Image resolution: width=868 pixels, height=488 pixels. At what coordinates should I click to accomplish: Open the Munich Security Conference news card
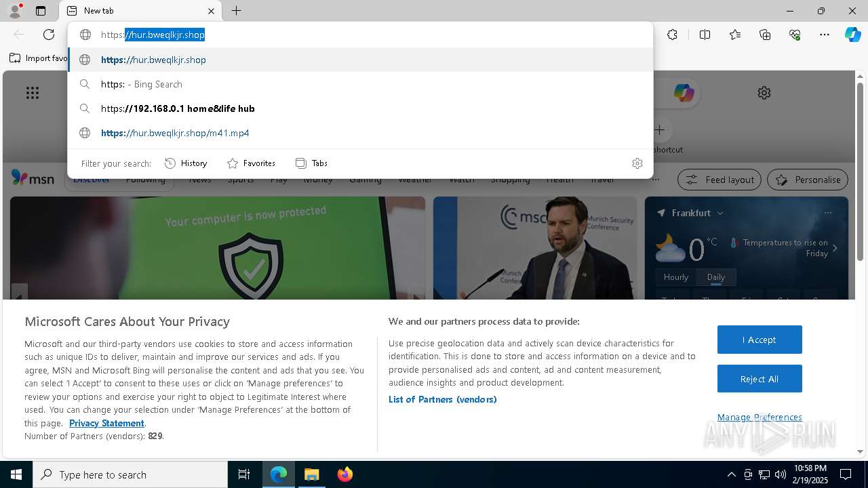point(535,248)
